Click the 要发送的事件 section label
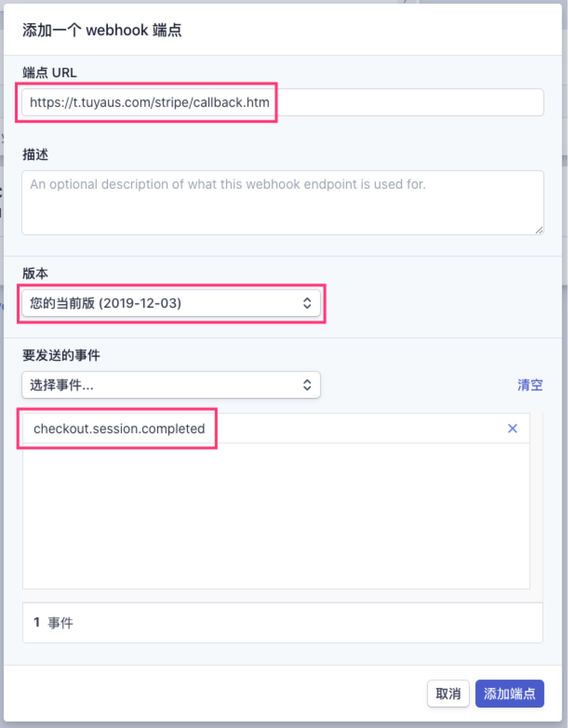568x728 pixels. pyautogui.click(x=61, y=355)
